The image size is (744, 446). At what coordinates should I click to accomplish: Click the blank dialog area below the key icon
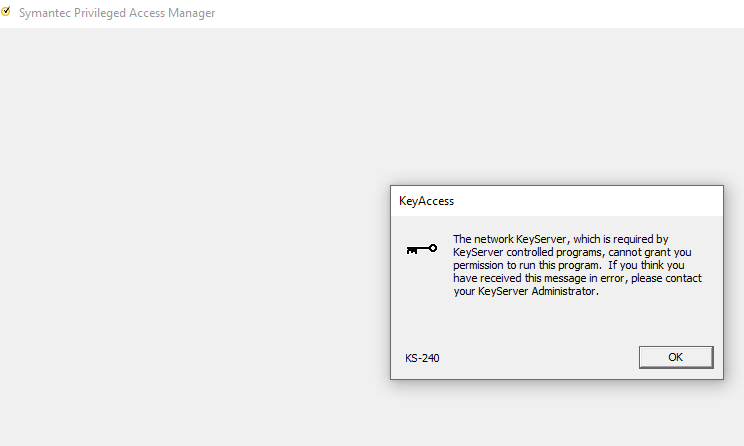pyautogui.click(x=421, y=300)
